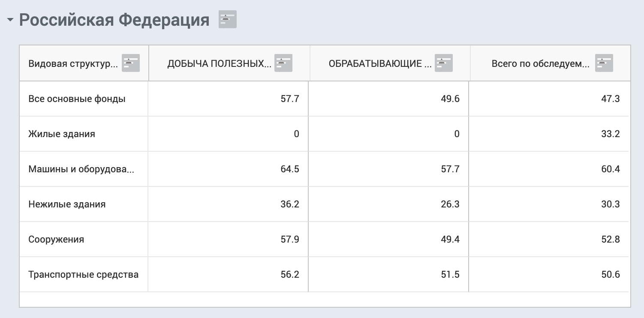Screen dimensions: 644x318
Task: Select the Жилые здания row label
Action: (x=62, y=134)
